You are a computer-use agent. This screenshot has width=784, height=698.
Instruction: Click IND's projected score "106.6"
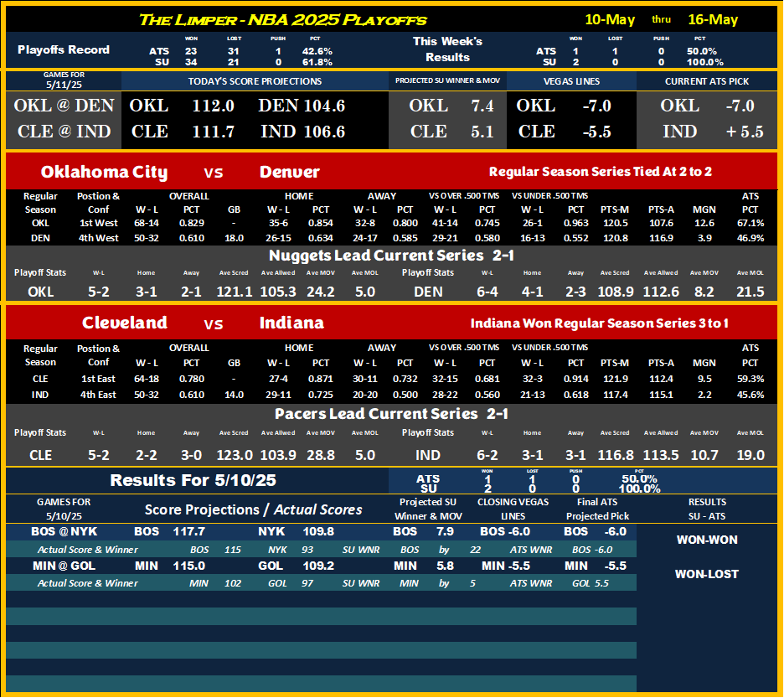click(324, 132)
